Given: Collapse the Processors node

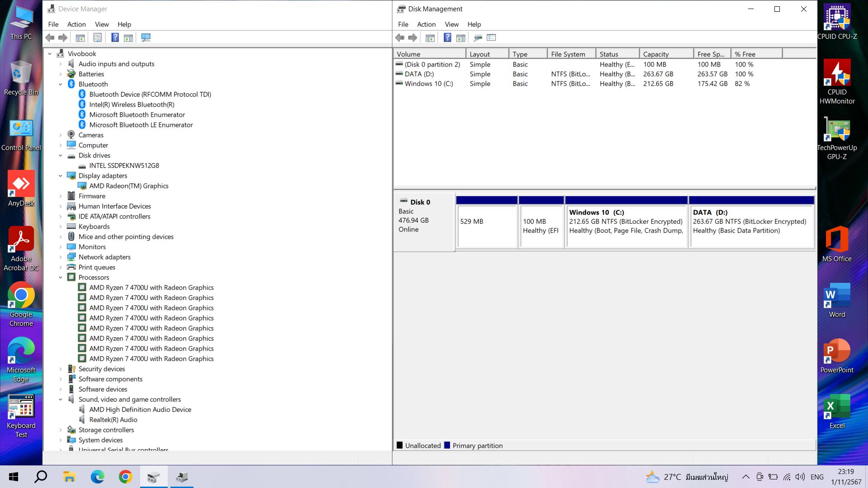Looking at the screenshot, I should tap(61, 277).
